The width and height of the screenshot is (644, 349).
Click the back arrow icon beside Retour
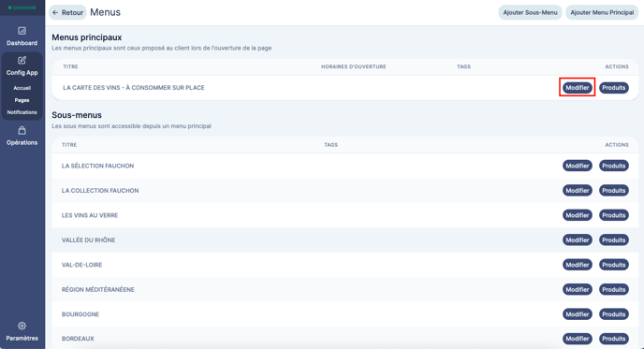point(55,13)
